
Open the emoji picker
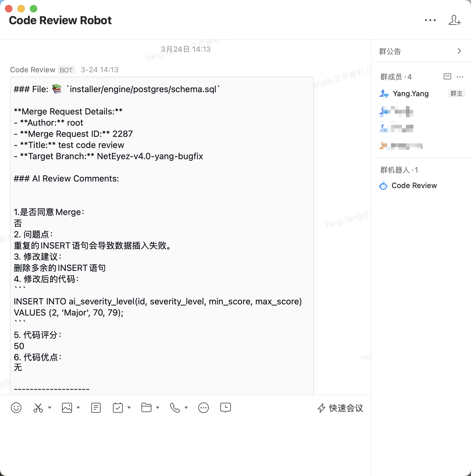(x=16, y=407)
